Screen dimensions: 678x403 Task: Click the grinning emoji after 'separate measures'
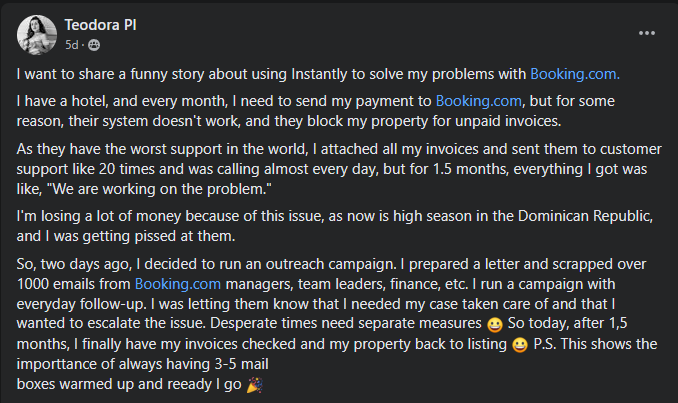click(495, 324)
